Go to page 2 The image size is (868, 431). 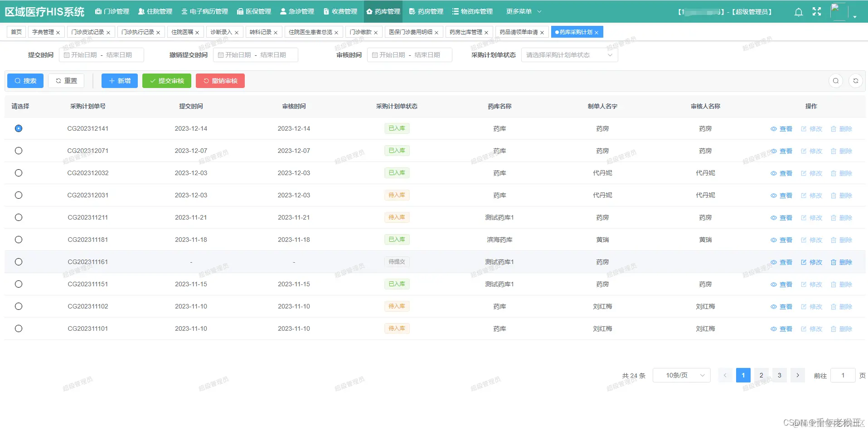[761, 375]
